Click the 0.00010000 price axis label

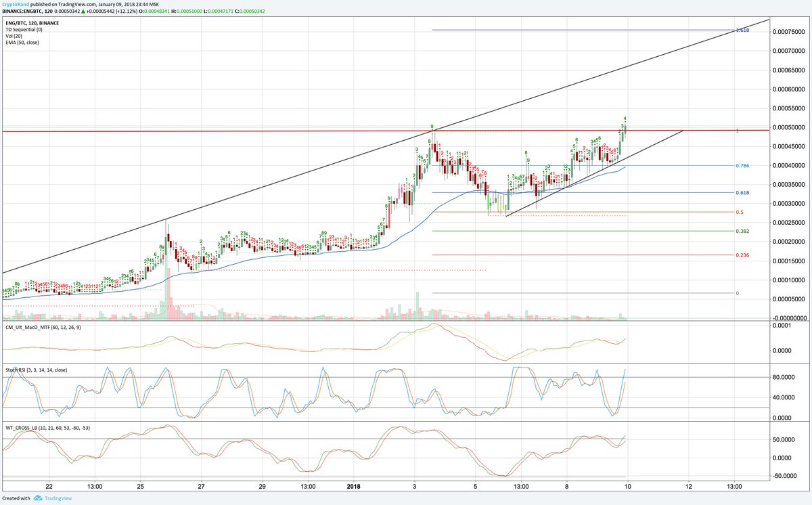point(789,280)
